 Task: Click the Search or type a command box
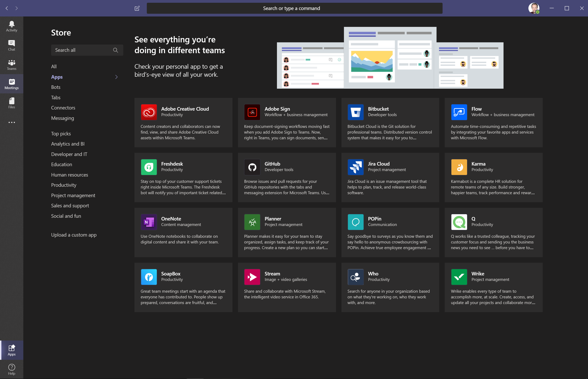294,8
